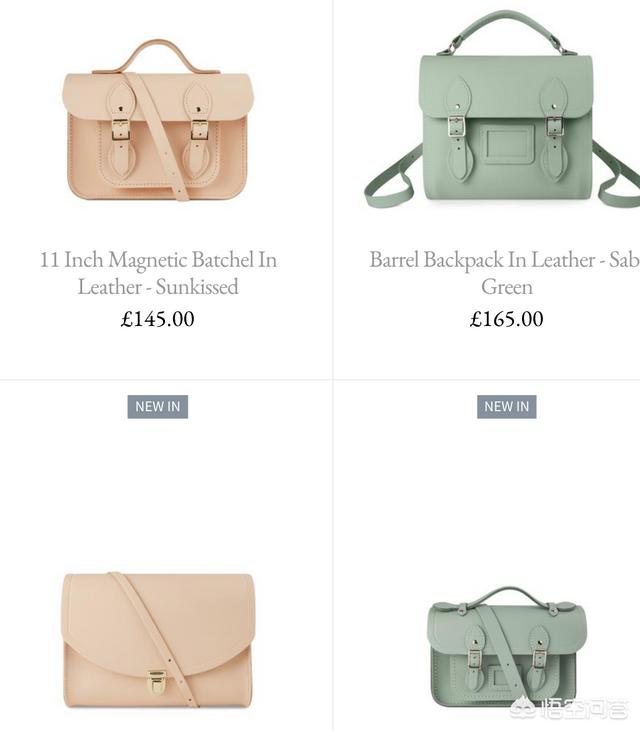Click the right silver buckle on green backpack
The image size is (640, 731).
(x=554, y=126)
